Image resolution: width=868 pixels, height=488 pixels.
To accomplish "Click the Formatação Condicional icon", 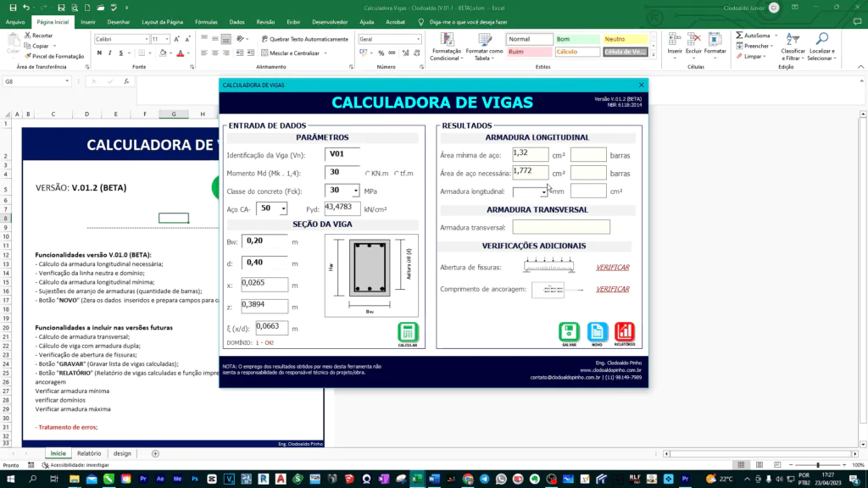I will tap(446, 40).
